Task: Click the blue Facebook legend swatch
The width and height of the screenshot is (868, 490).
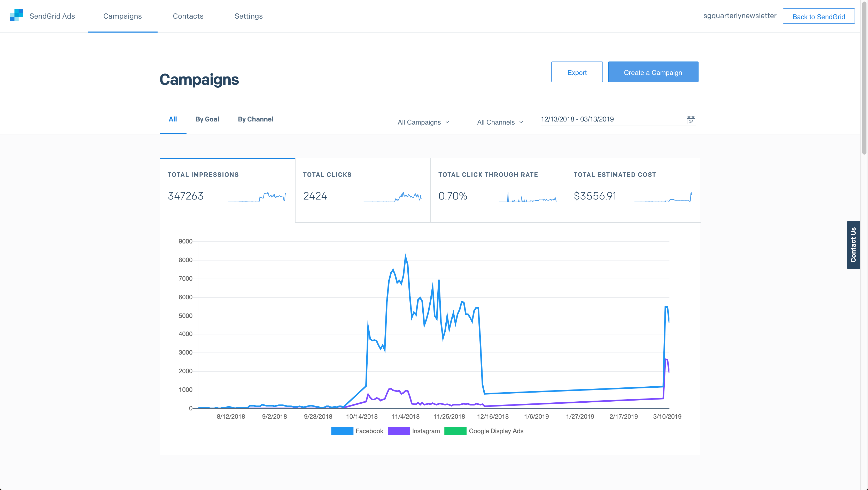Action: click(342, 431)
